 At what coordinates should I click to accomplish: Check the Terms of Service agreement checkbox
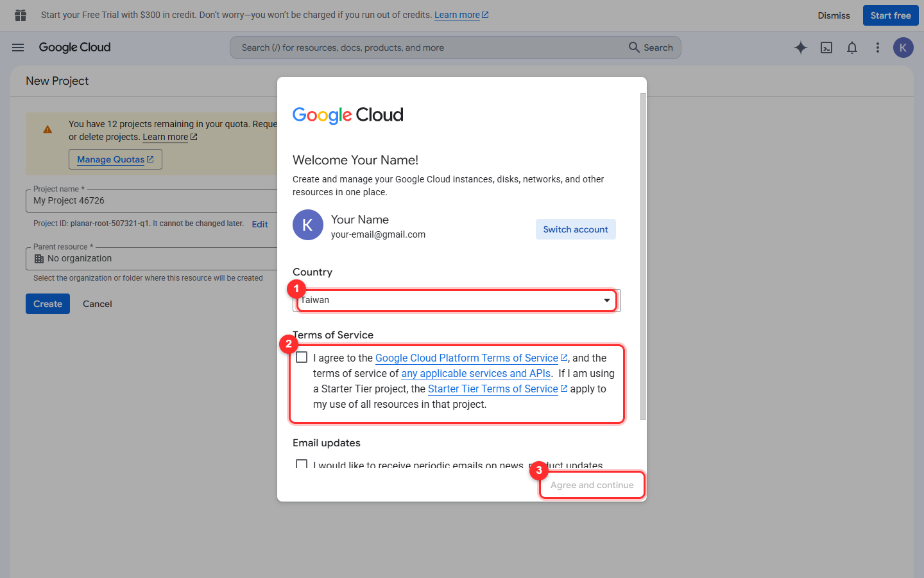point(302,357)
